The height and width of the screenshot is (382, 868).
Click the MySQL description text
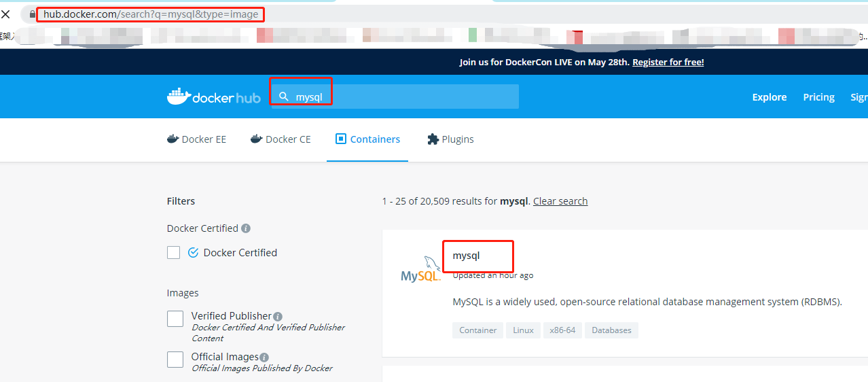(x=647, y=302)
